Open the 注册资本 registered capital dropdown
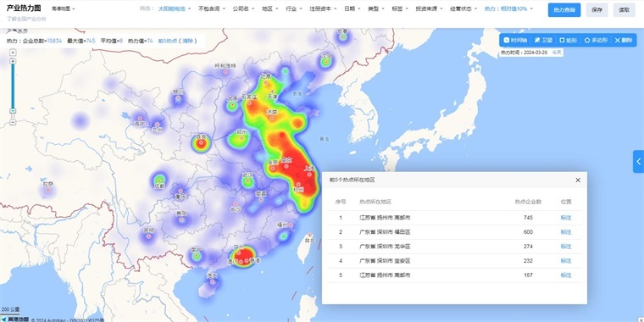Image resolution: width=644 pixels, height=322 pixels. click(323, 8)
